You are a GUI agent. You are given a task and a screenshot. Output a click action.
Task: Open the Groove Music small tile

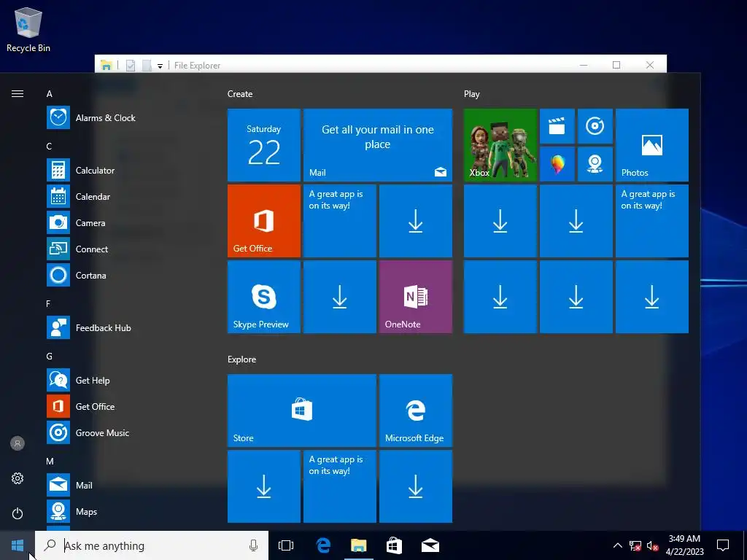595,126
